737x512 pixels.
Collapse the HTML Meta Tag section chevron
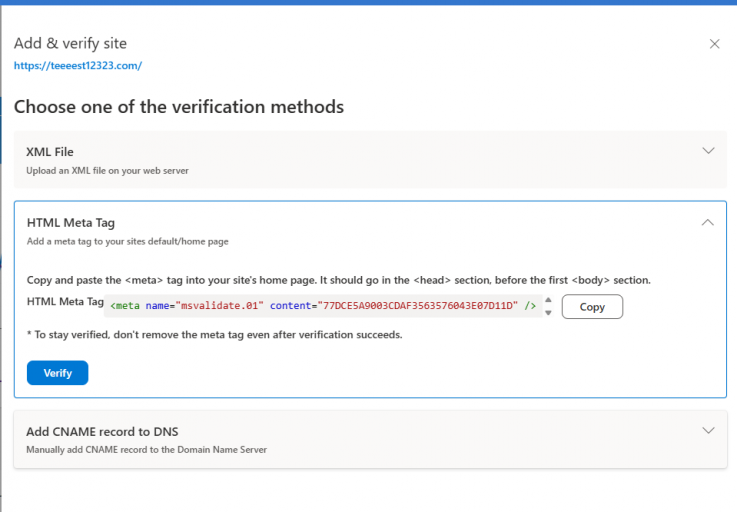coord(707,222)
